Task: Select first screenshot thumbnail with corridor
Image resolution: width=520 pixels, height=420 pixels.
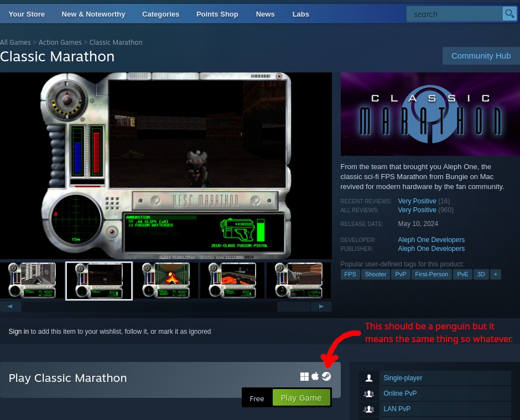Action: (32, 281)
